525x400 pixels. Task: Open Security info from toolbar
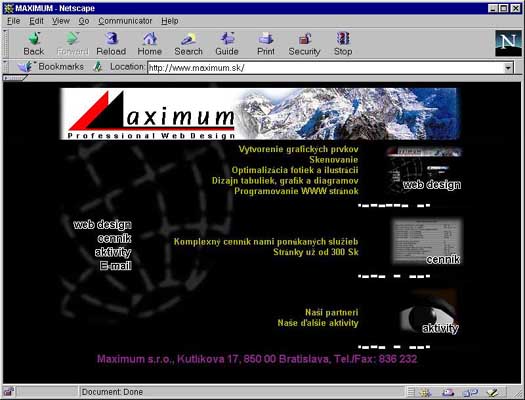304,44
